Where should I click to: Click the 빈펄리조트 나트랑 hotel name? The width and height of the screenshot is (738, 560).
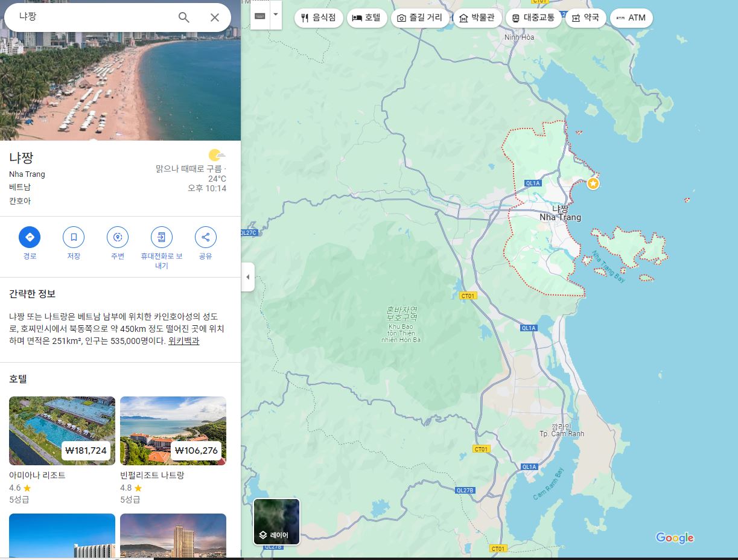152,475
